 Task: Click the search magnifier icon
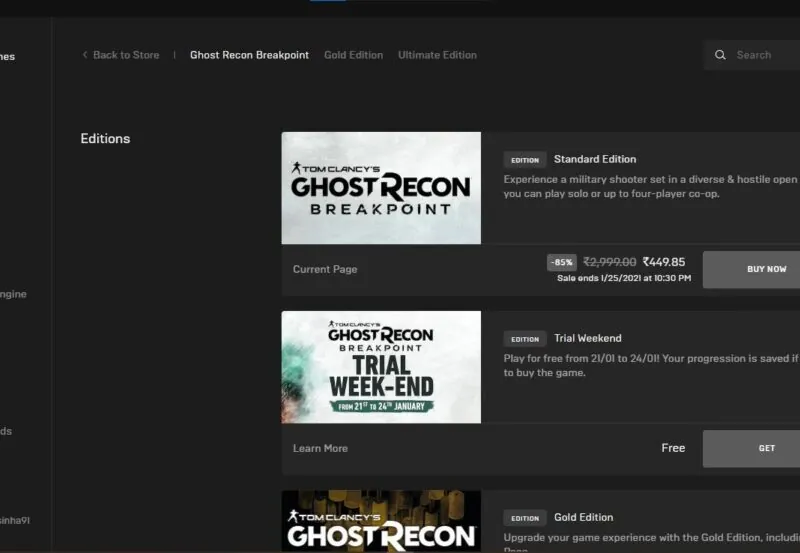720,55
